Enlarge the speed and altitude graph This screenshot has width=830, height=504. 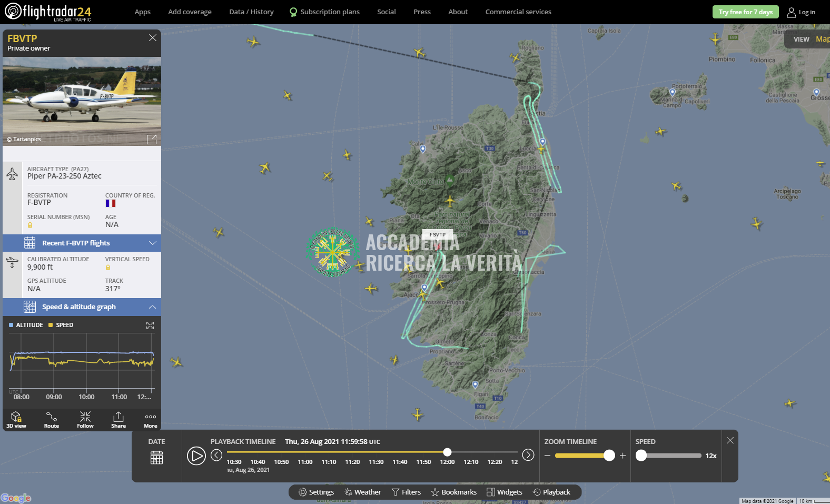click(150, 325)
